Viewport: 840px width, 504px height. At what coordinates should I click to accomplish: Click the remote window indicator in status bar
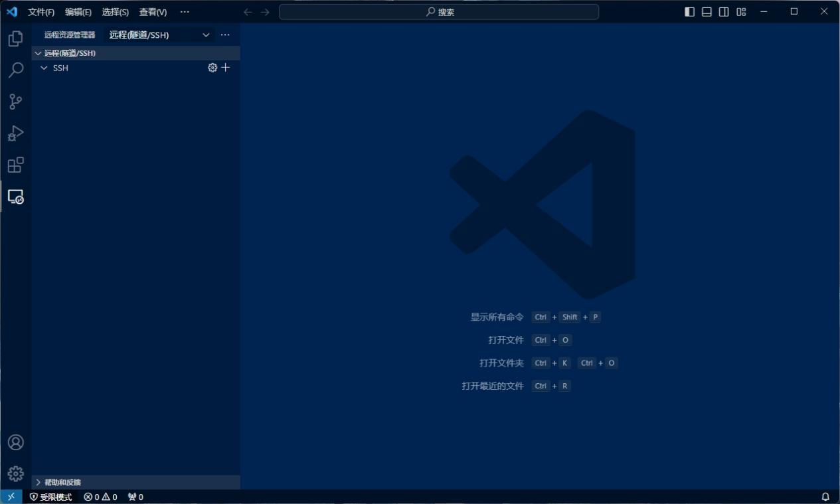click(11, 497)
